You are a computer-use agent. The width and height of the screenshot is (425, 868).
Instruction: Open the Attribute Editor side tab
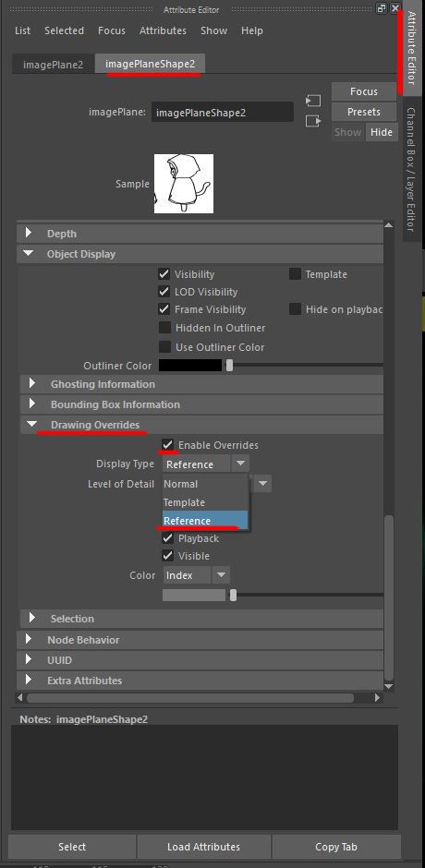411,47
